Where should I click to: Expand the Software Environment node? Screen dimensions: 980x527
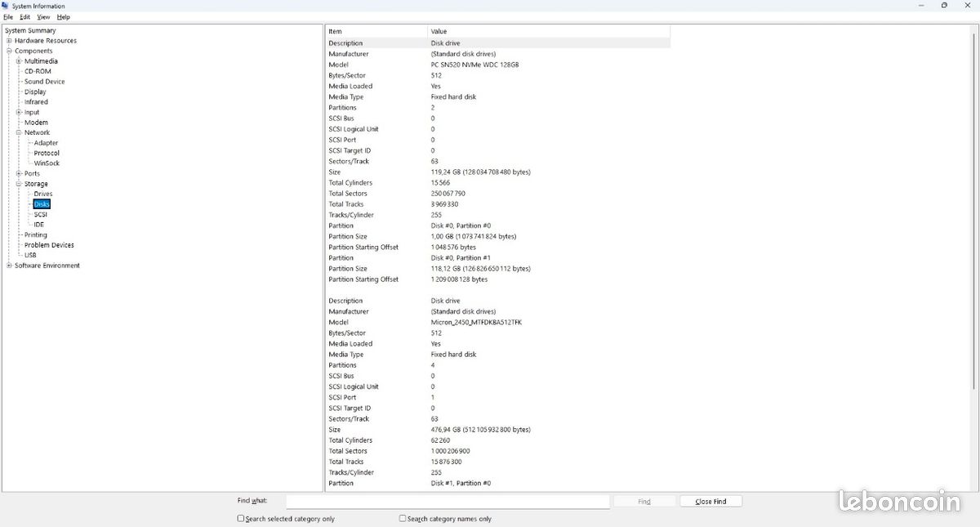(9, 266)
